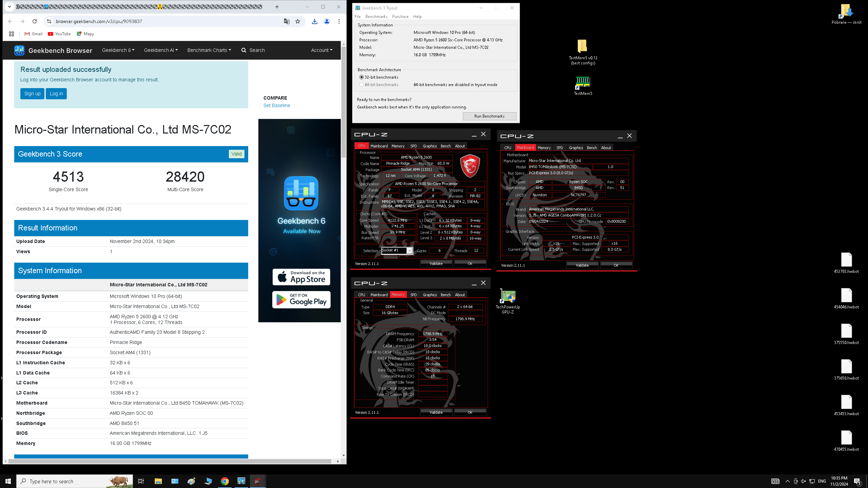Click Set Baseline link
This screenshot has width=868, height=488.
click(x=277, y=105)
